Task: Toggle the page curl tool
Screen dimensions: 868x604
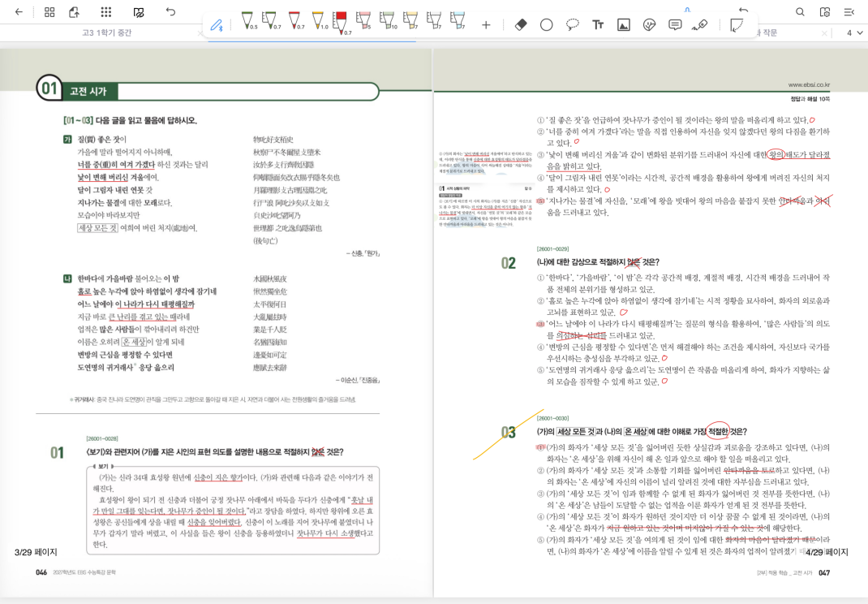Action: click(736, 25)
